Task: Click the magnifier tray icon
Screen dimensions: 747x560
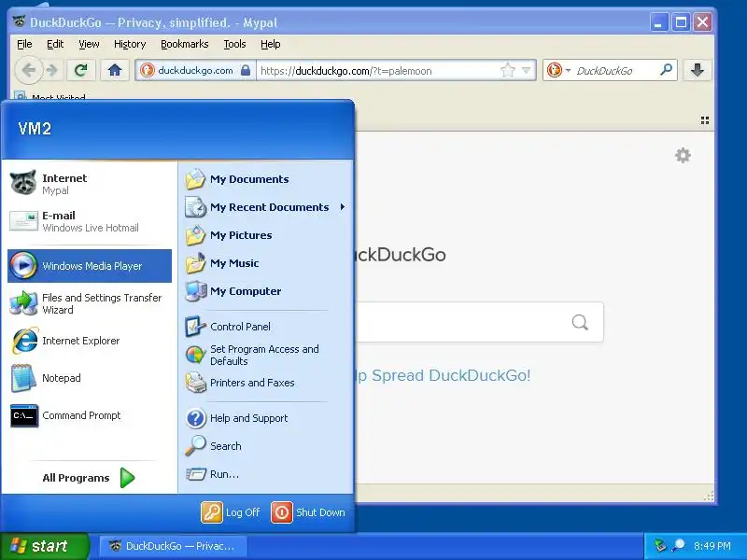Action: (678, 545)
